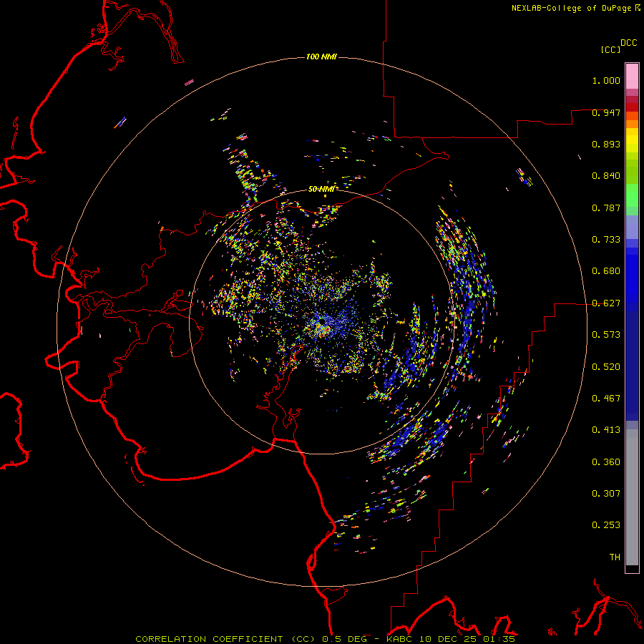Click the CORRELATION COEFFICIENT (CC) footer title

pyautogui.click(x=226, y=639)
